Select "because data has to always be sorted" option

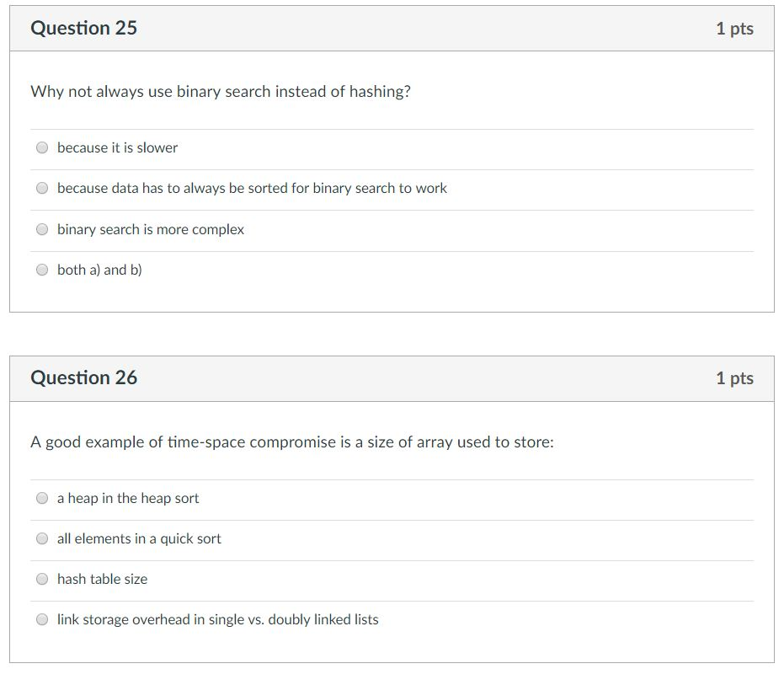click(42, 188)
